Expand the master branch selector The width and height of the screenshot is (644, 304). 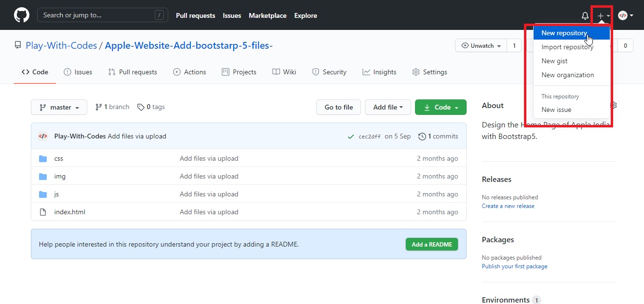point(59,107)
